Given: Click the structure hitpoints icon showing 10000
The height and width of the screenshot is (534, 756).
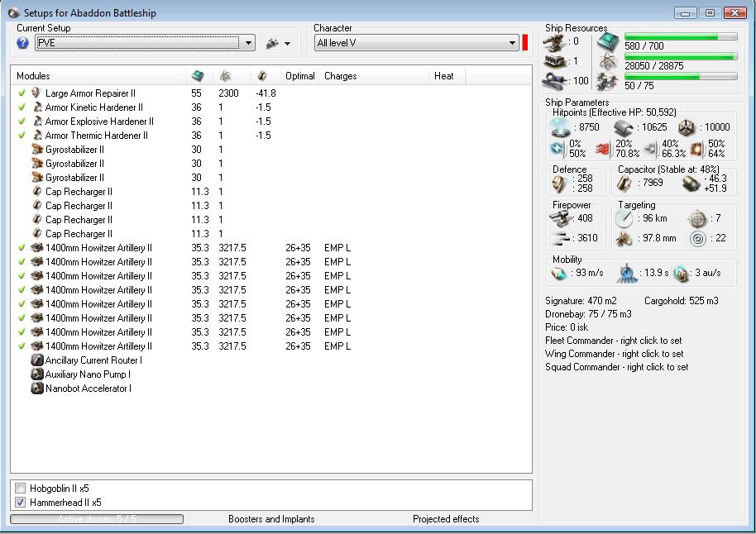Looking at the screenshot, I should tap(687, 128).
